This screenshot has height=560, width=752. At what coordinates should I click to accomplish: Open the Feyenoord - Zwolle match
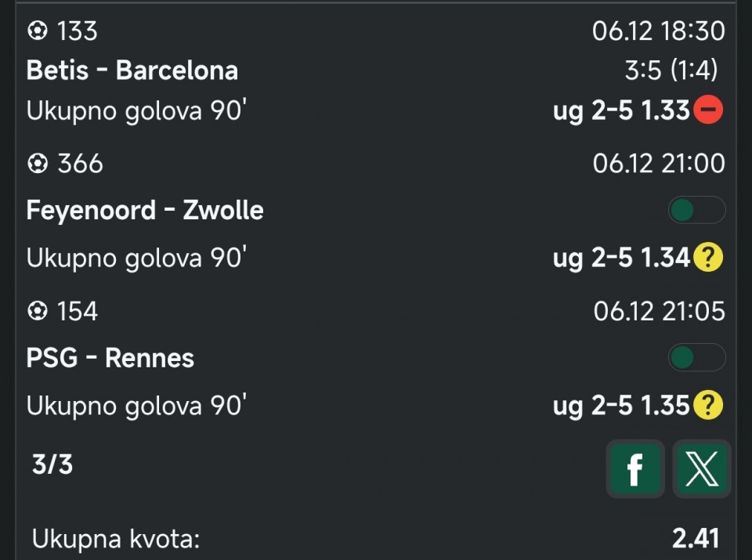pos(144,210)
